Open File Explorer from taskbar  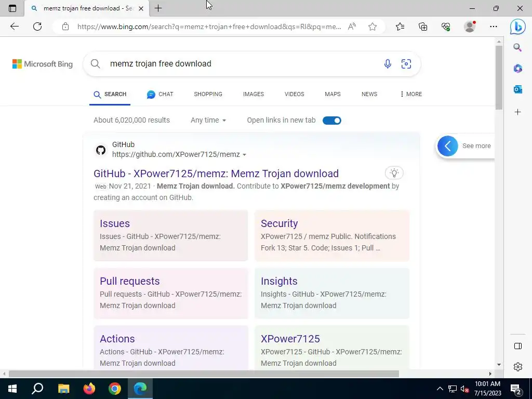(x=64, y=389)
